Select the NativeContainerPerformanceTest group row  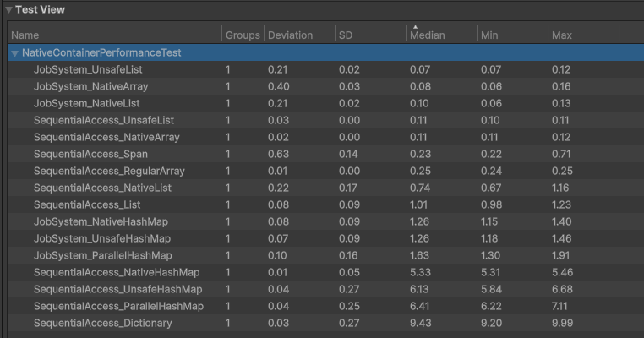pos(325,52)
